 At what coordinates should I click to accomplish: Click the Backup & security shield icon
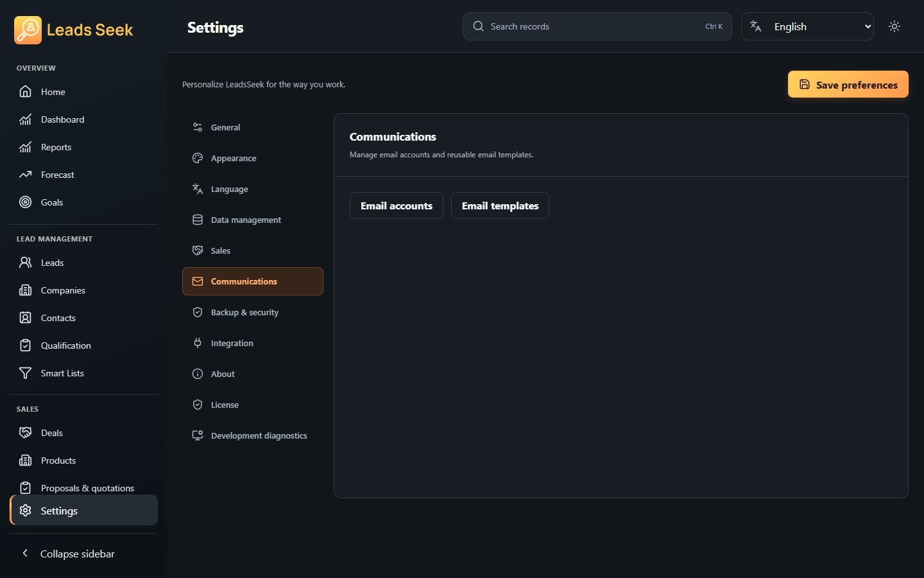tap(198, 312)
